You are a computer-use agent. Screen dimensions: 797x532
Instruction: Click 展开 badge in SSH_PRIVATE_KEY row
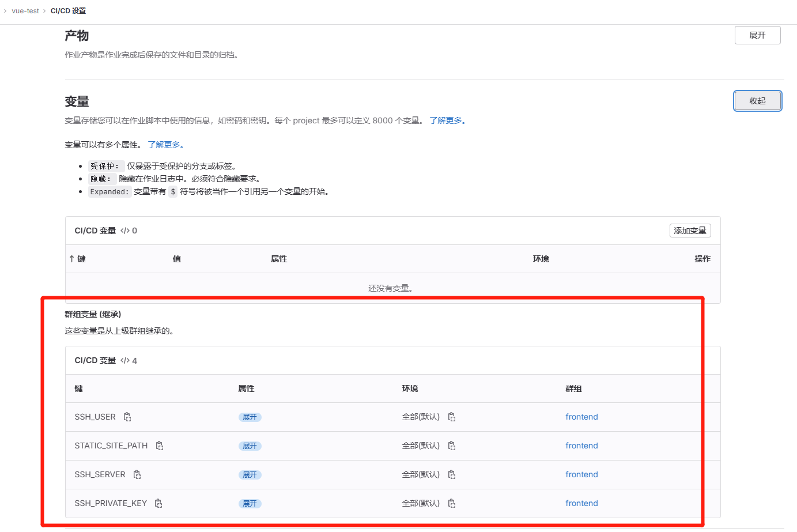point(250,504)
